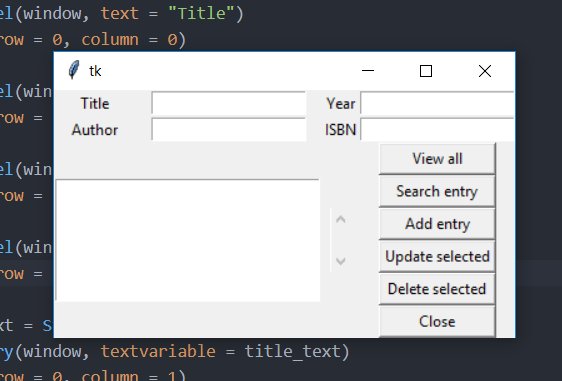Click textvariable keyword in the editor

158,351
